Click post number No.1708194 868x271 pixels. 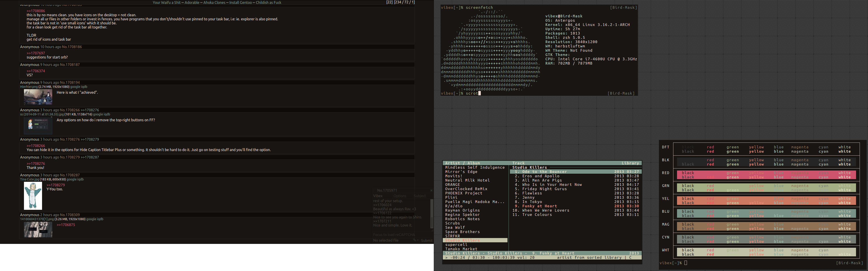(x=70, y=82)
